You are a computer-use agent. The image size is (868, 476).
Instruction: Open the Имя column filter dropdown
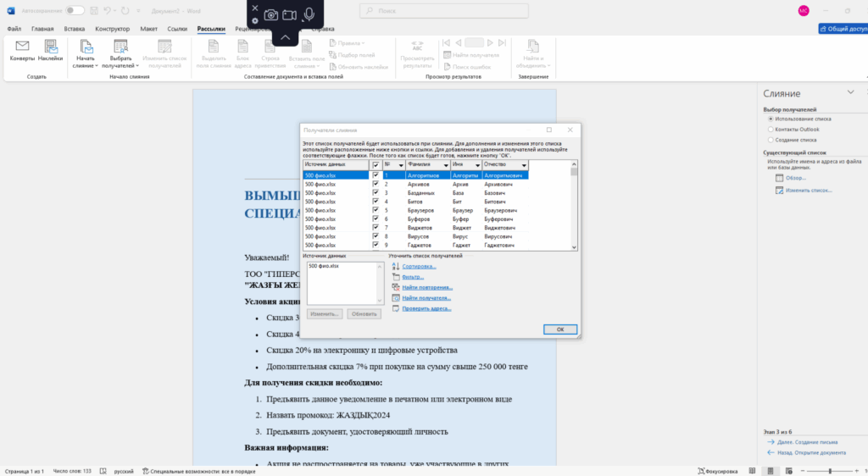click(x=477, y=165)
